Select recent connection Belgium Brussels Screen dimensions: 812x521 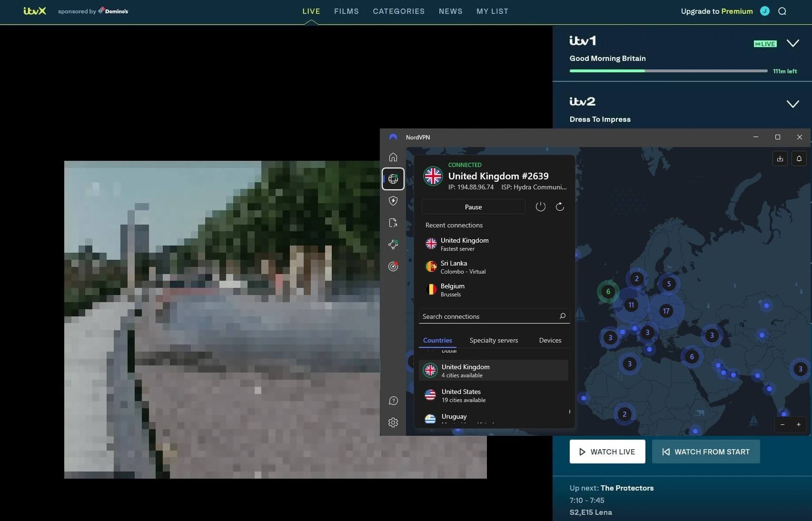pos(494,290)
